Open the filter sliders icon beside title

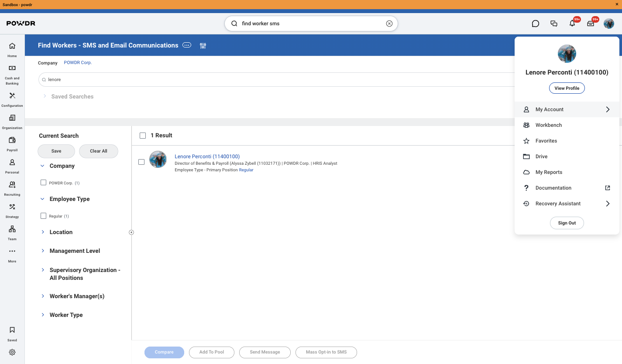(x=203, y=45)
